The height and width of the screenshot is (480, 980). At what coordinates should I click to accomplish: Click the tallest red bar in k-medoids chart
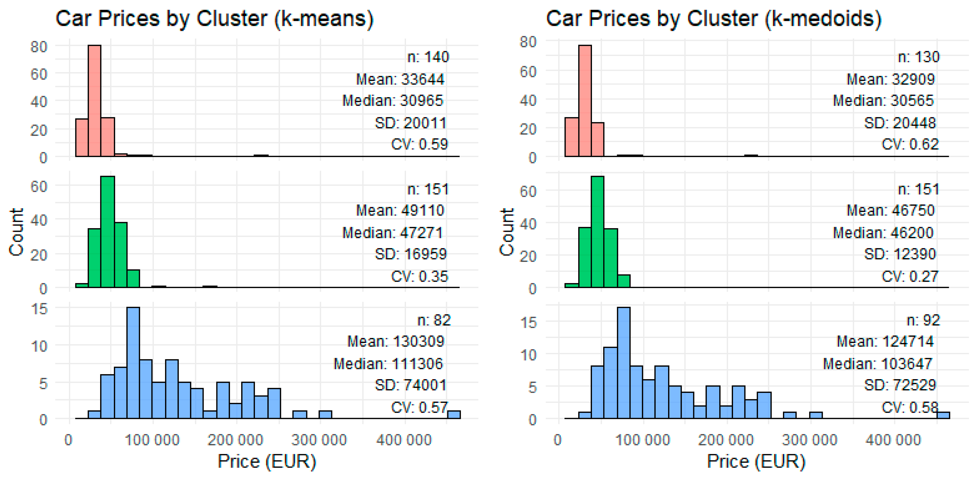point(585,101)
